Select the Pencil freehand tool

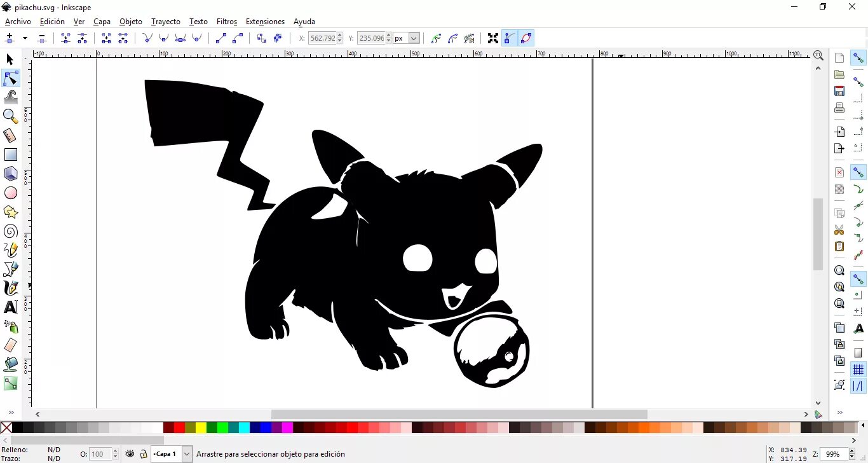click(10, 250)
